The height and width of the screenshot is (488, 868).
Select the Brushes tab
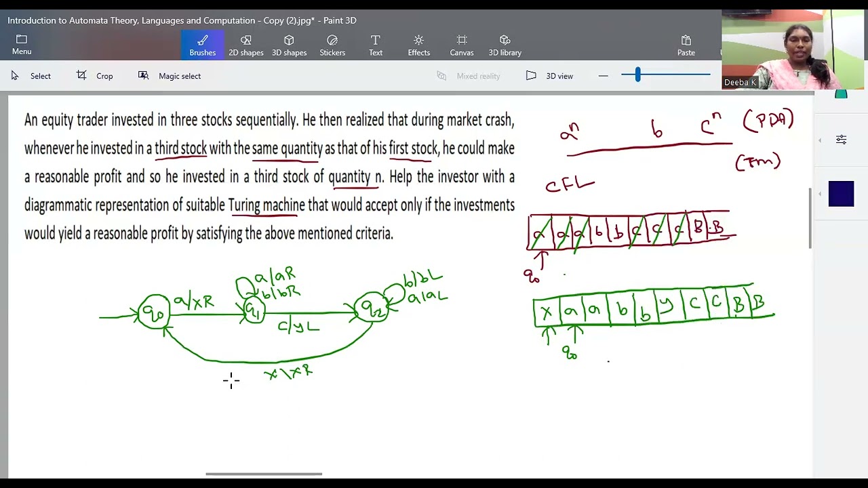(202, 45)
